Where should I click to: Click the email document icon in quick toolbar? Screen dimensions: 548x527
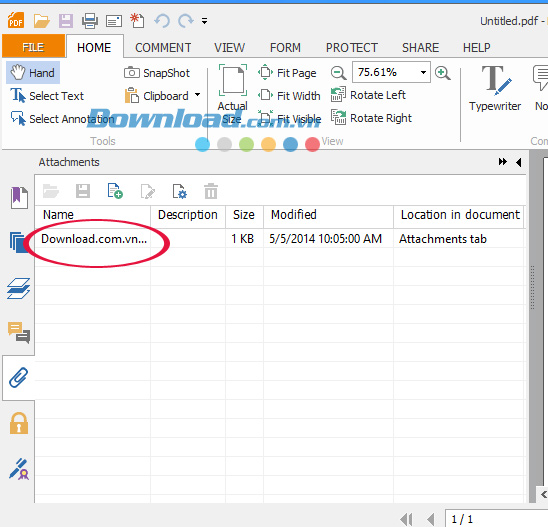click(x=114, y=21)
